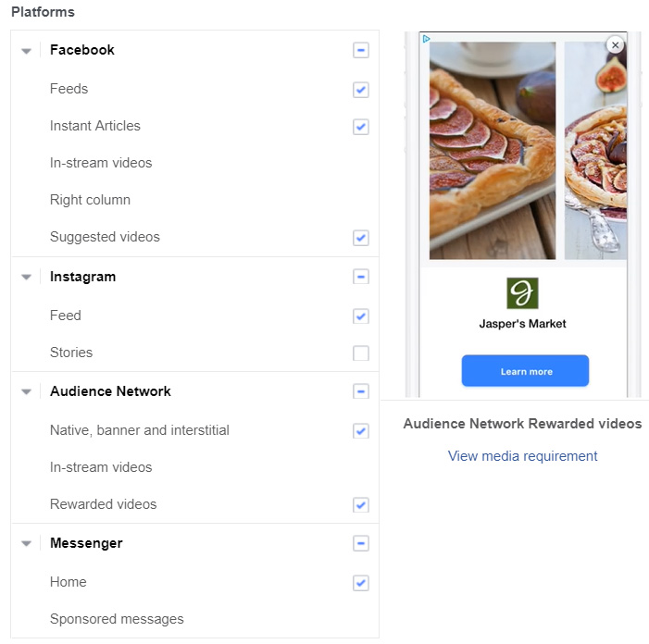
Task: Uncheck the Facebook Feeds checkbox
Action: 360,90
